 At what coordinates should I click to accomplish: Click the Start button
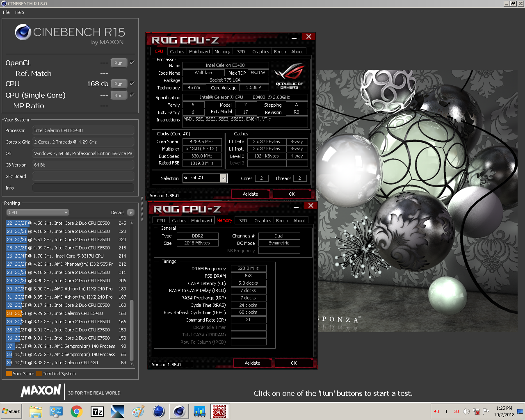tap(11, 411)
